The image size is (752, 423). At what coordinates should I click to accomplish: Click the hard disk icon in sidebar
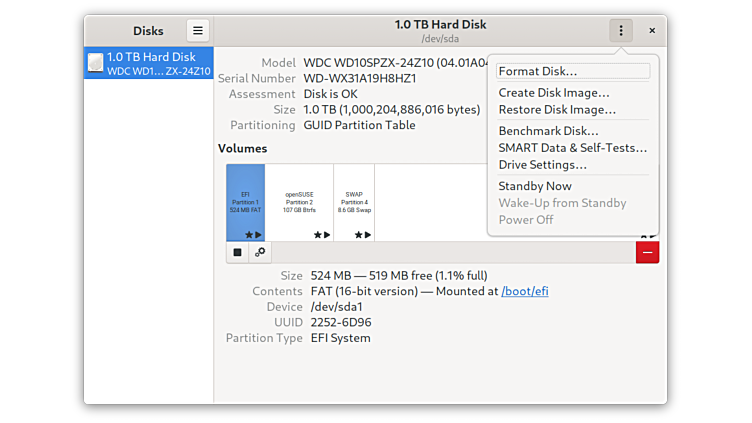95,63
